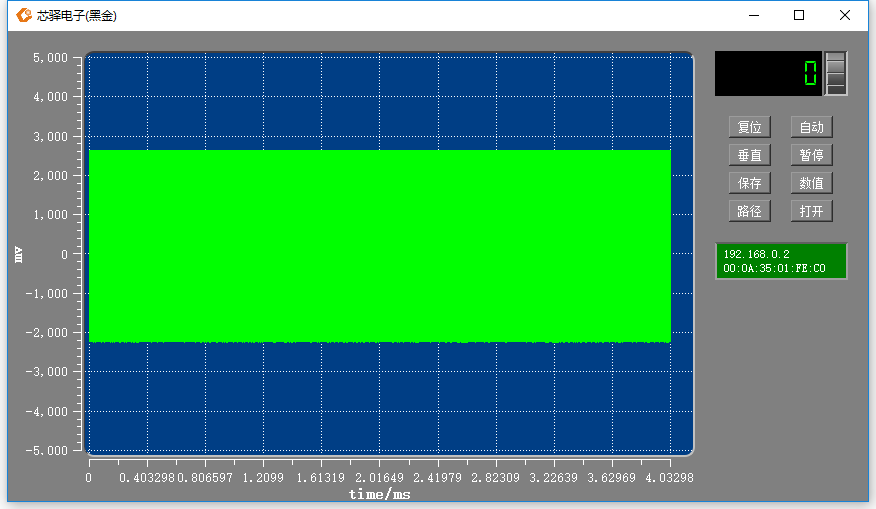Maximize the 芯驿电子 window
This screenshot has width=876, height=509.
coord(799,16)
